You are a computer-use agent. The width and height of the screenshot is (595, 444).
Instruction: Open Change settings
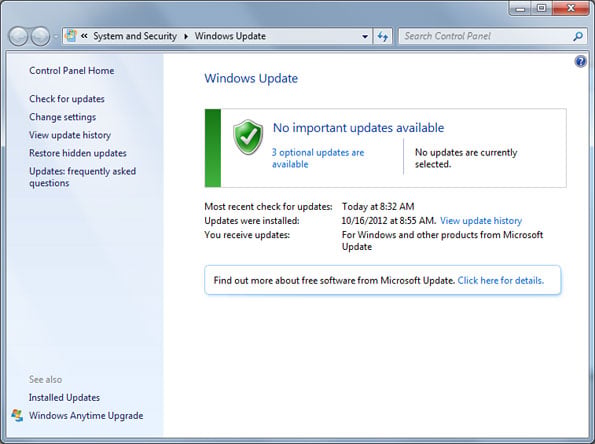(x=63, y=117)
